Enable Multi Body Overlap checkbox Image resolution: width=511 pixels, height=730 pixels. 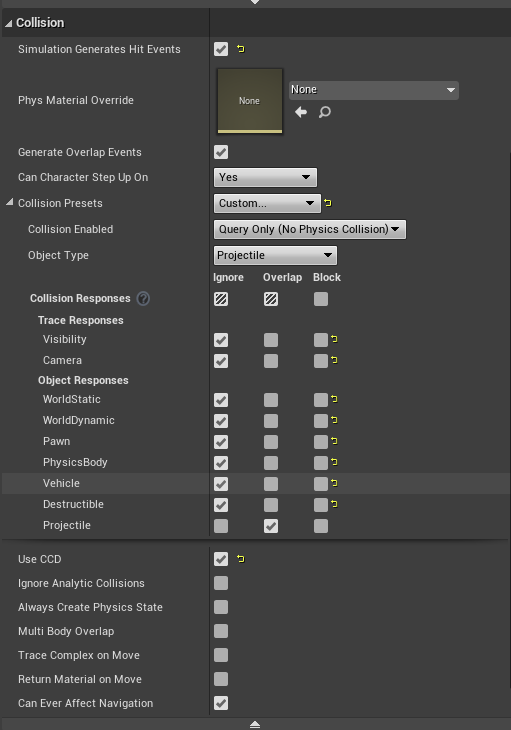tap(221, 631)
